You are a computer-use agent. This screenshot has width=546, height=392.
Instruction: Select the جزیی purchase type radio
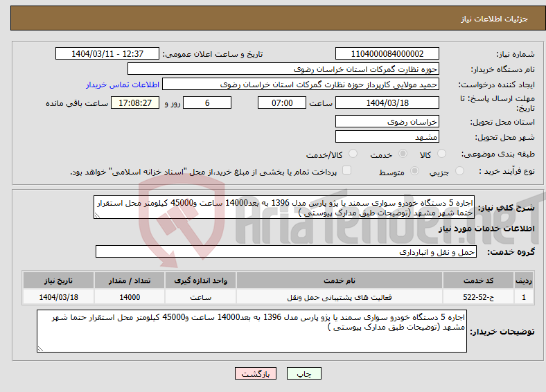tap(459, 170)
